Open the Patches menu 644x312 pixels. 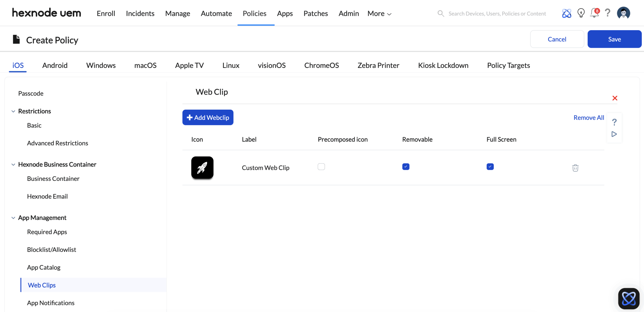pyautogui.click(x=316, y=13)
